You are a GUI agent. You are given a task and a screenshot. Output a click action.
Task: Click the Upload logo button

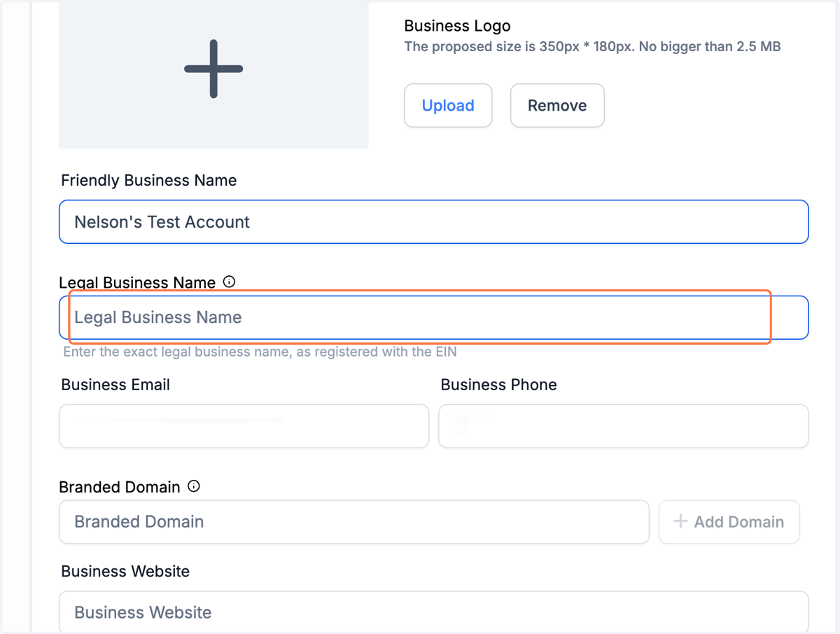[x=448, y=106]
